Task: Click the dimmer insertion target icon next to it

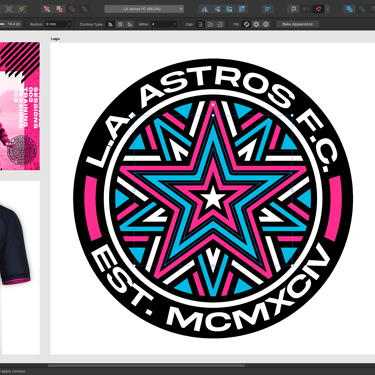Action: tap(362, 9)
